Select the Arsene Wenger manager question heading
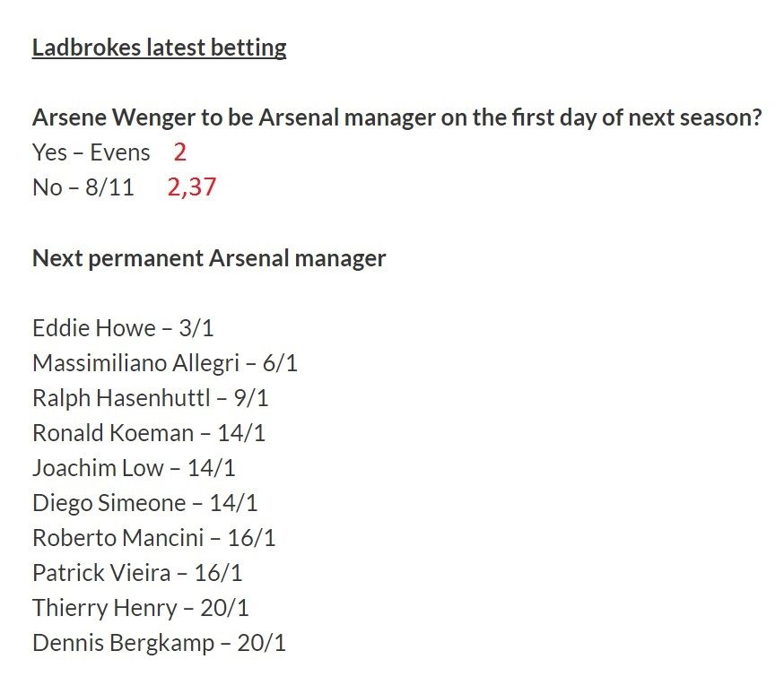Image resolution: width=784 pixels, height=694 pixels. click(x=397, y=118)
